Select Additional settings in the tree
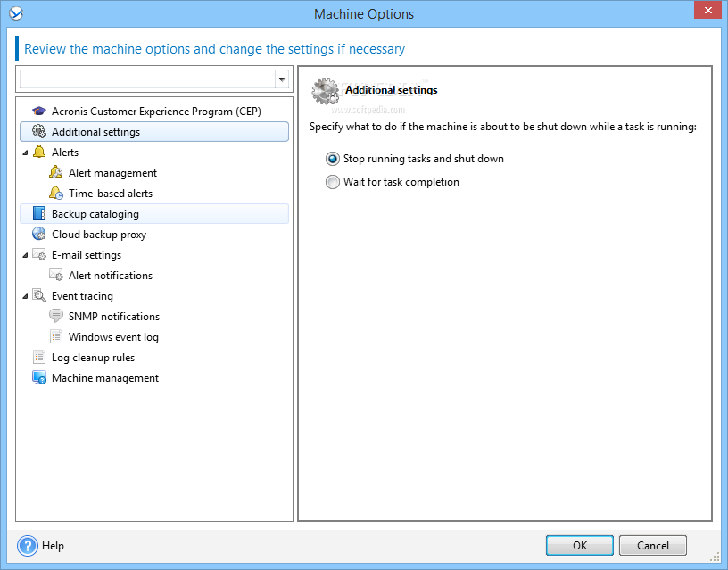This screenshot has height=570, width=728. coord(154,131)
